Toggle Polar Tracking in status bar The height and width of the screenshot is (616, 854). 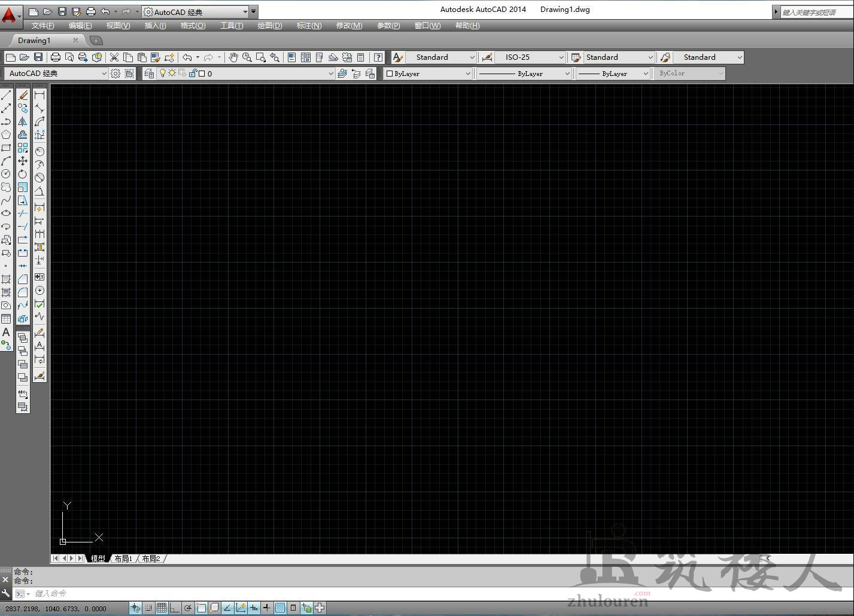click(x=188, y=608)
